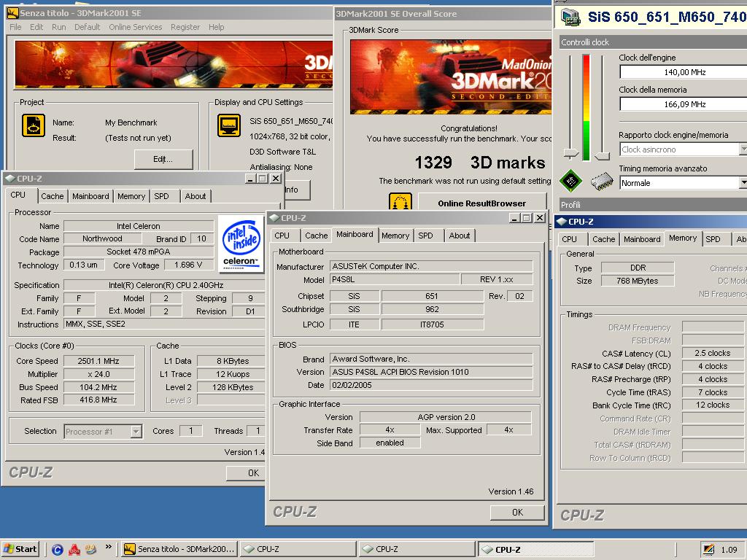
Task: Switch to Mainboard tab in CPU-Z processor window
Action: pyautogui.click(x=90, y=196)
